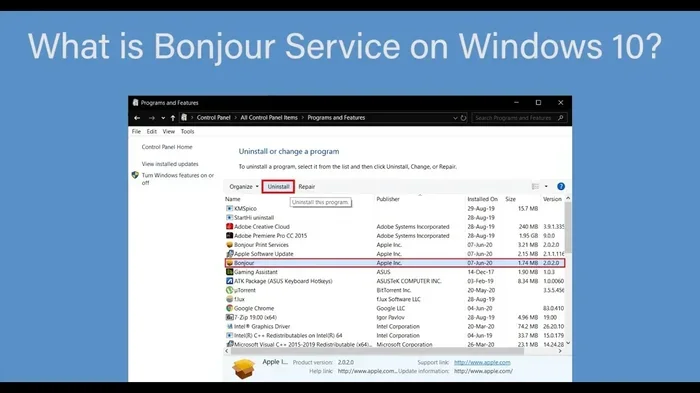Click BitTorrent Inc. publisher cell
This screenshot has height=393, width=700.
[393, 290]
